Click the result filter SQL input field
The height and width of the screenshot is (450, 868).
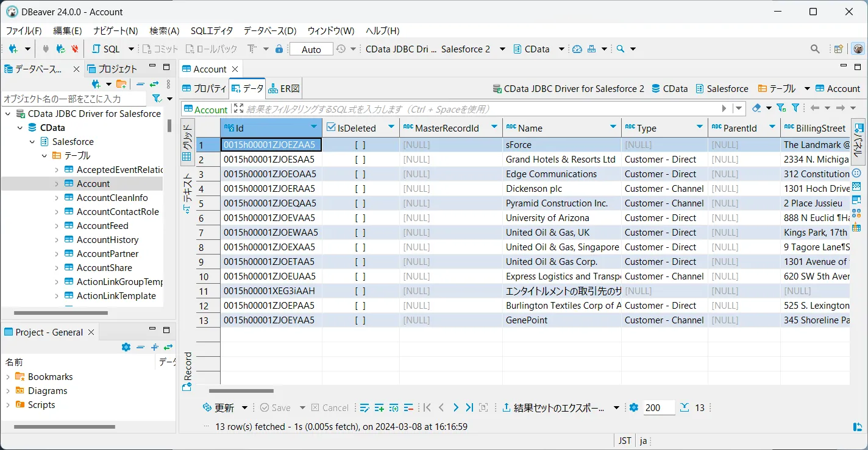tap(427, 109)
